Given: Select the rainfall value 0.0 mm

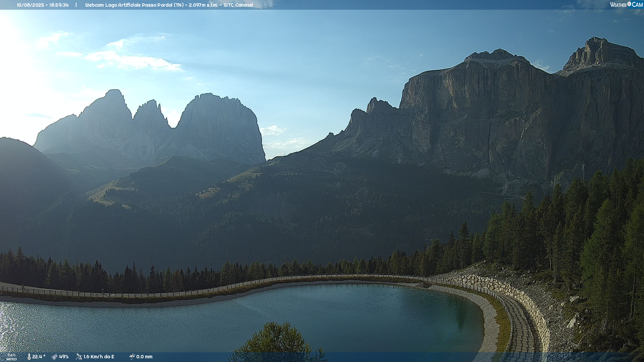Looking at the screenshot, I should pyautogui.click(x=144, y=357).
